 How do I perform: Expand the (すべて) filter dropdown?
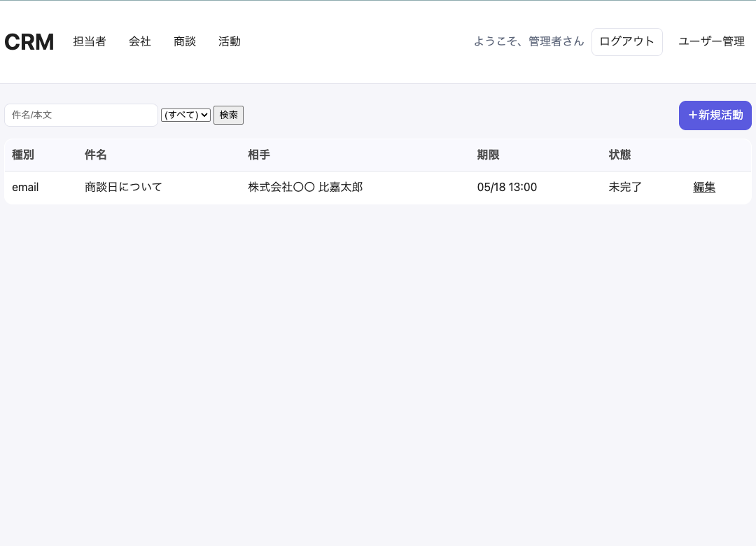[185, 115]
